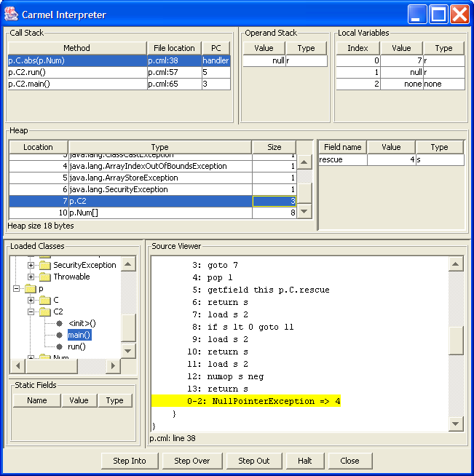Click the Halt button

[x=299, y=461]
